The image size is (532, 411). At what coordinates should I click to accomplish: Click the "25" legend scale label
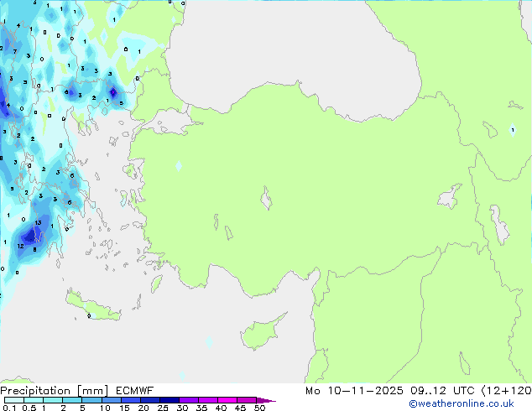tap(163, 408)
